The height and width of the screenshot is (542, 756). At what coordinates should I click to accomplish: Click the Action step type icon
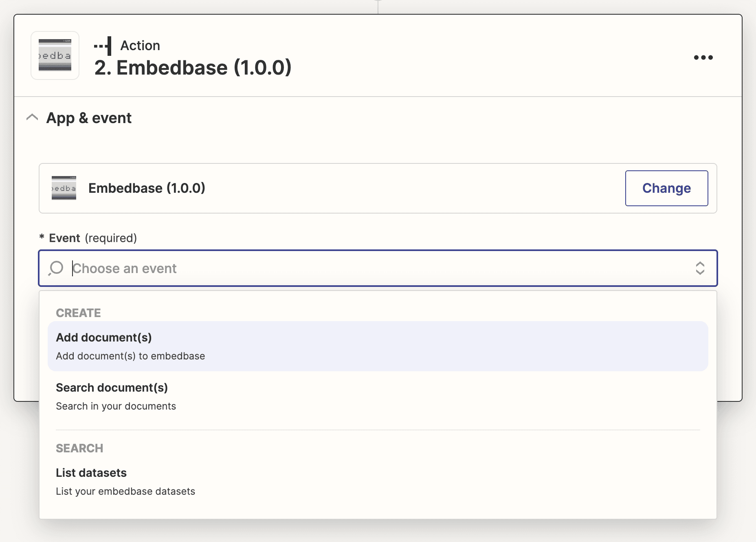[x=103, y=46]
